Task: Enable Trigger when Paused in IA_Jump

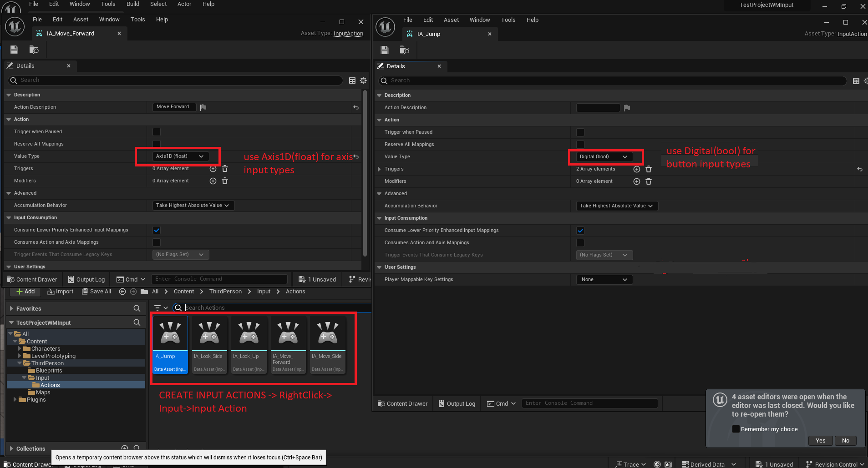Action: (580, 132)
